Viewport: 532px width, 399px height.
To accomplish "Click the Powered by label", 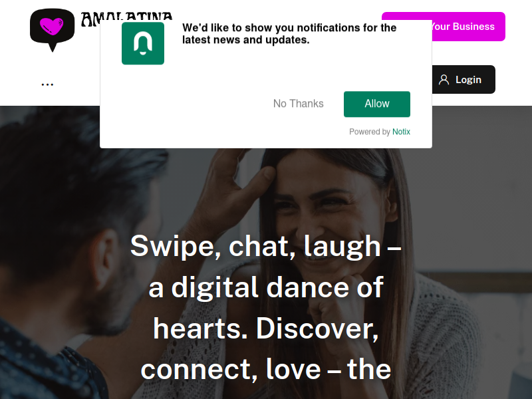I will [x=370, y=132].
